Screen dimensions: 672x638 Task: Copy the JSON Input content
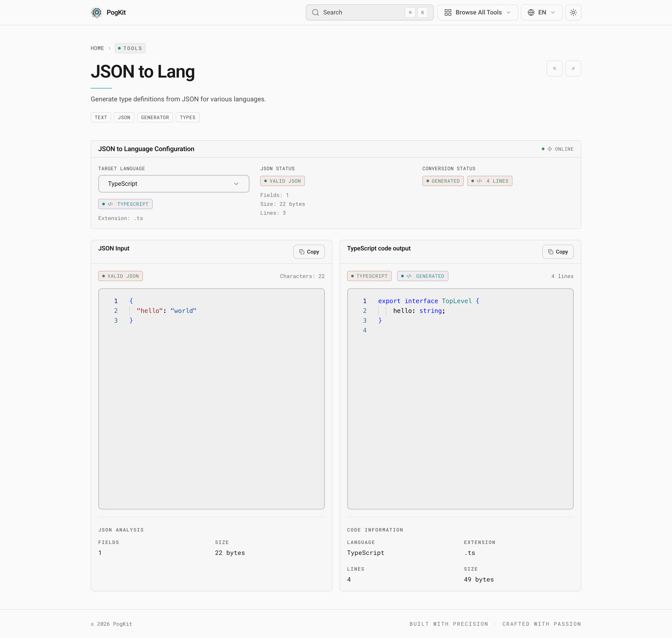[x=309, y=252]
